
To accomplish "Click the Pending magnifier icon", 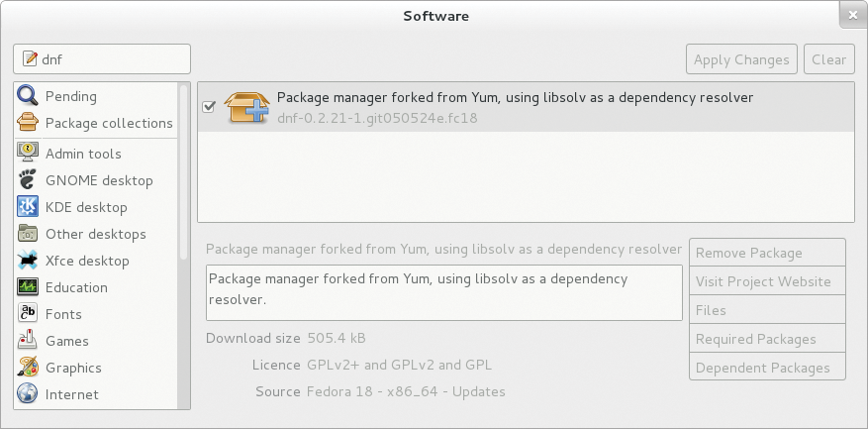I will 28,96.
